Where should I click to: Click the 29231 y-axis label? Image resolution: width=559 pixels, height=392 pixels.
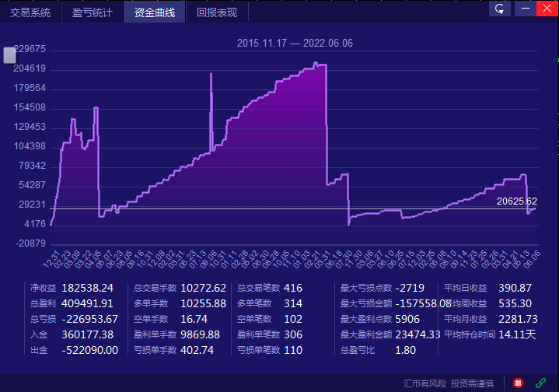[x=32, y=205]
